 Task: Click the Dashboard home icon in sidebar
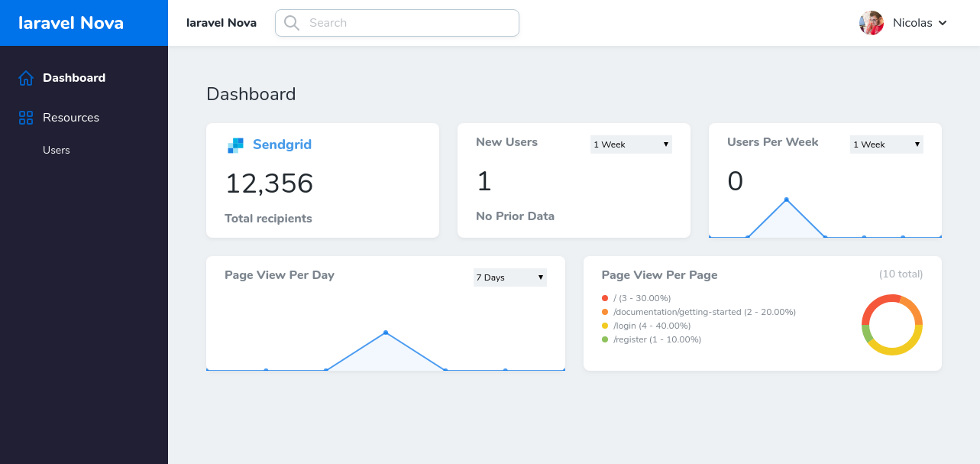click(26, 78)
